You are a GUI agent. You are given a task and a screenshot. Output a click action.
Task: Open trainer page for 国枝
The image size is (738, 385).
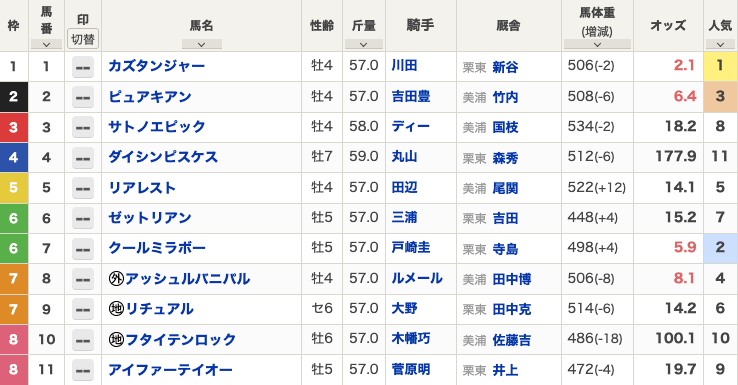point(505,127)
